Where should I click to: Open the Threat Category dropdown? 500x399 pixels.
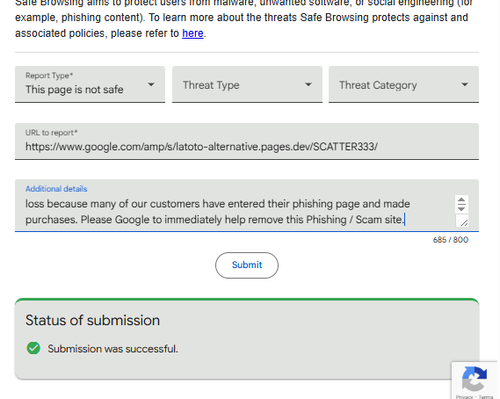click(404, 84)
